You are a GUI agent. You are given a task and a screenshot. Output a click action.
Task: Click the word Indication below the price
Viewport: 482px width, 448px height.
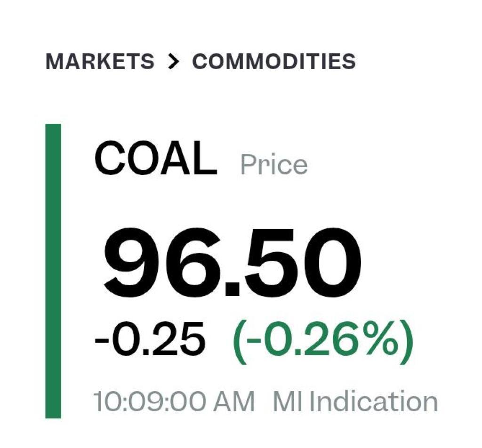[373, 402]
